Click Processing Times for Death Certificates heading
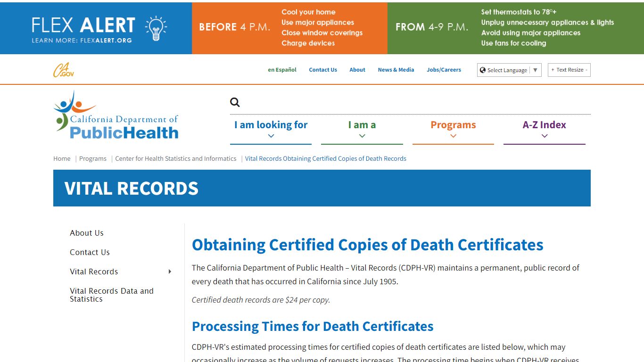The height and width of the screenshot is (362, 644). [313, 326]
